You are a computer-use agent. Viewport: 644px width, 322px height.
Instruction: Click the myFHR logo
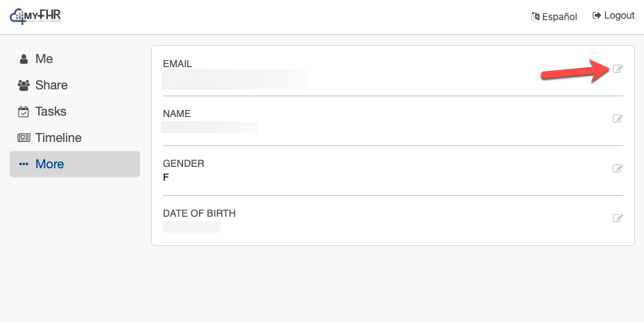point(35,15)
